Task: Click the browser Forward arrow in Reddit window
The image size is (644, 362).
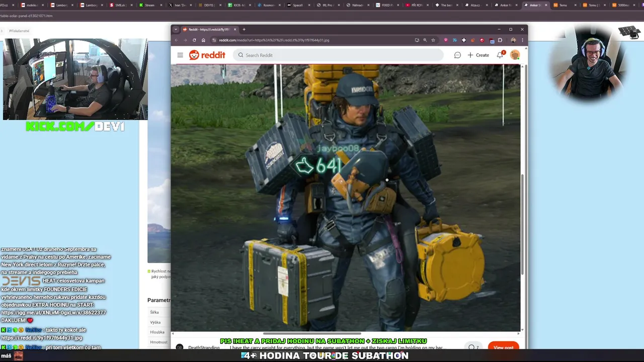Action: point(185,40)
